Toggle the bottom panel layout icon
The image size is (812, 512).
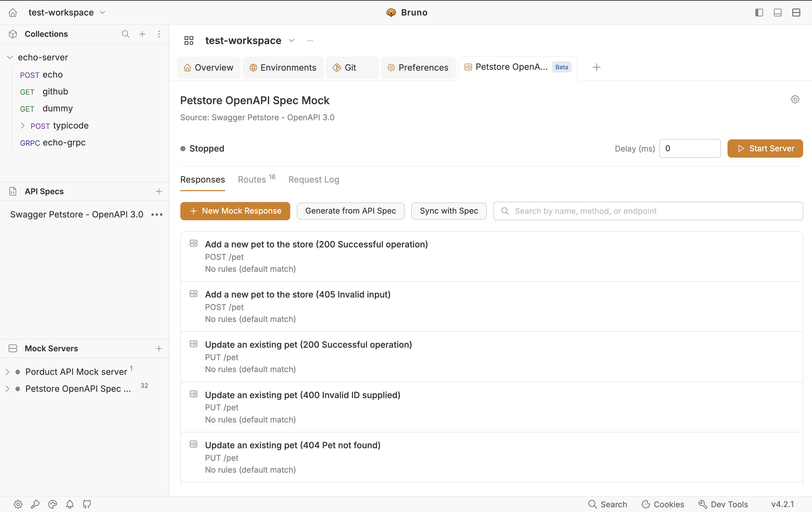[x=778, y=12]
